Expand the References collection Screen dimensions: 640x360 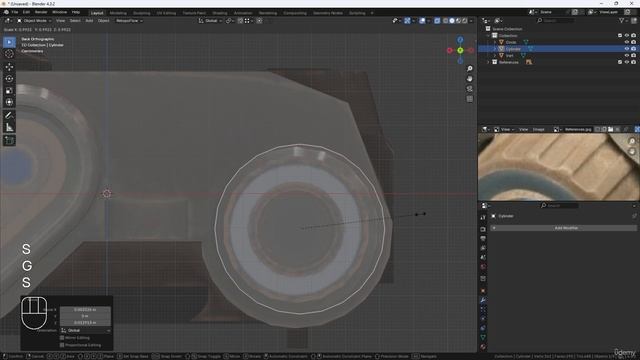tap(488, 62)
